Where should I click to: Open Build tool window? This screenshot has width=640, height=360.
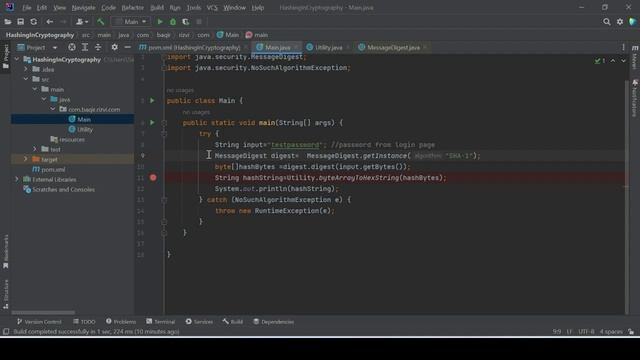pyautogui.click(x=233, y=322)
